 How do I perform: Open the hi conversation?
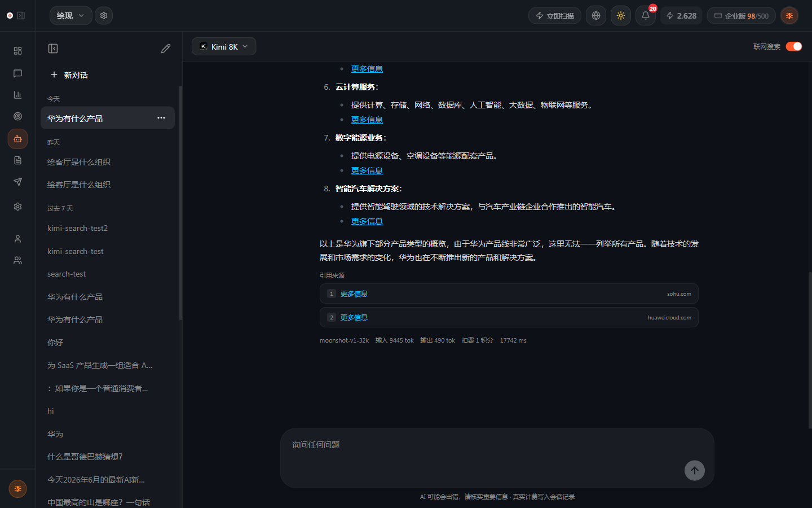[108, 411]
